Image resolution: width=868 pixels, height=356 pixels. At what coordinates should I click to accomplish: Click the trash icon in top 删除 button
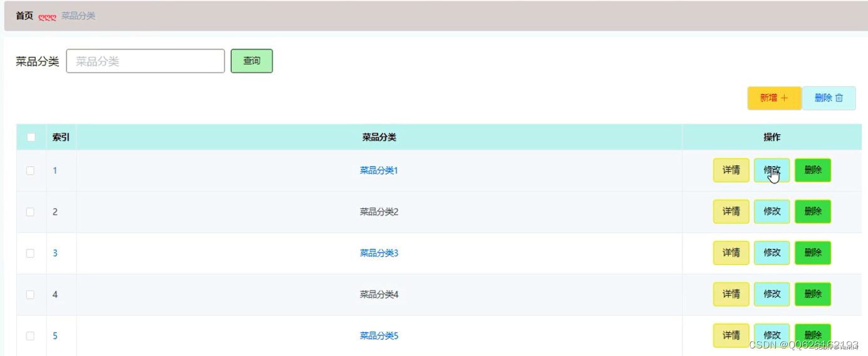coord(839,98)
